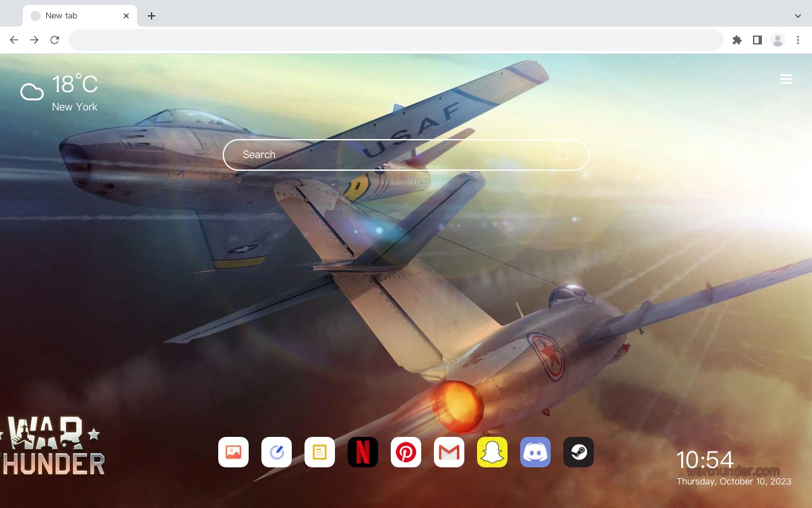Go forward to the next page
This screenshot has width=812, height=508.
click(x=34, y=40)
